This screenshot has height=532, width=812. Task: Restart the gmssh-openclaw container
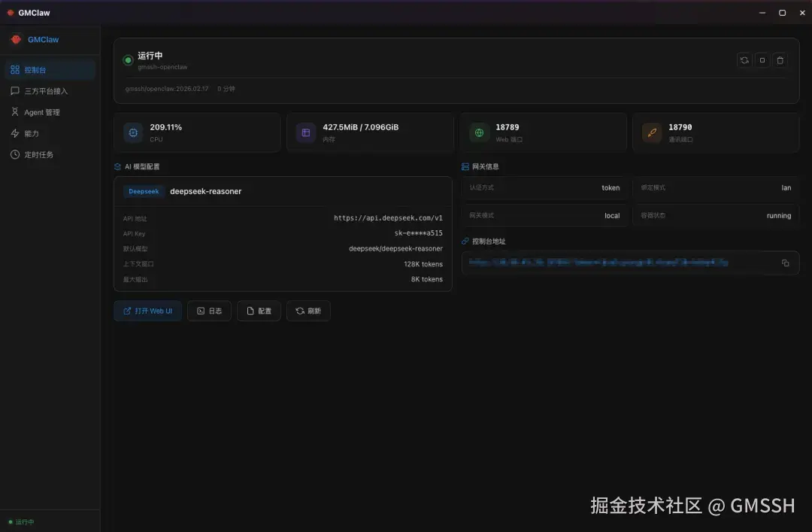coord(744,60)
